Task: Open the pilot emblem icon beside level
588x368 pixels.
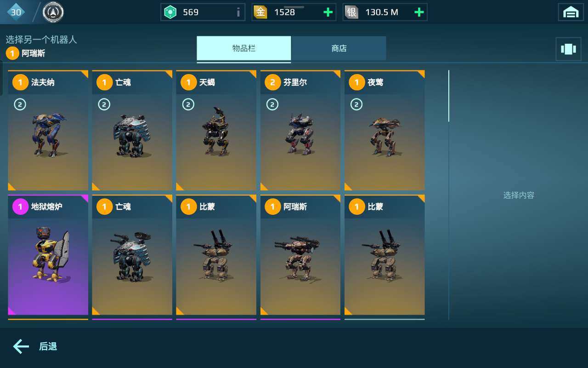Action: pos(53,12)
